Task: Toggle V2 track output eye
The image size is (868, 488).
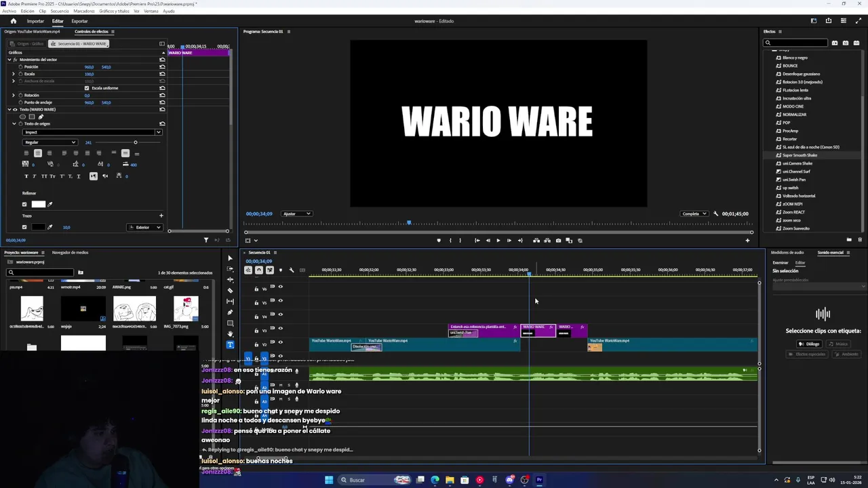Action: point(280,343)
